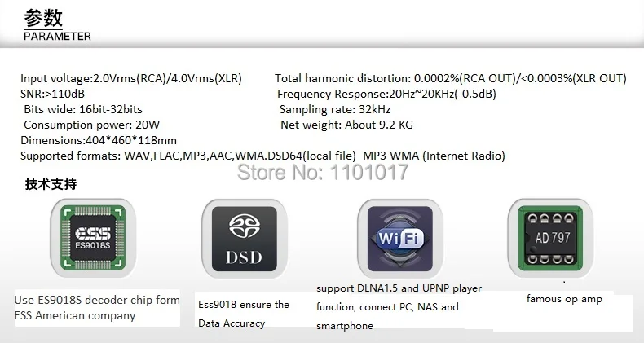This screenshot has width=644, height=343.
Task: Select the SNR:>110dB text
Action: click(x=52, y=94)
